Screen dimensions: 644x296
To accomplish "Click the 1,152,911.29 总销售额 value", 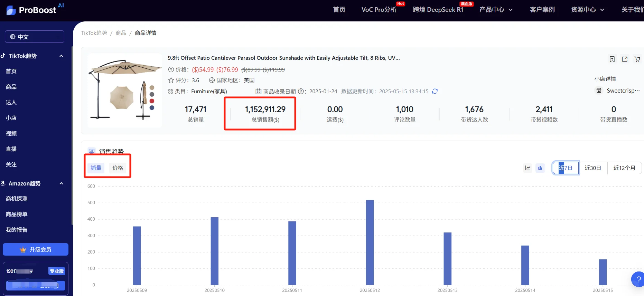I will tap(265, 109).
